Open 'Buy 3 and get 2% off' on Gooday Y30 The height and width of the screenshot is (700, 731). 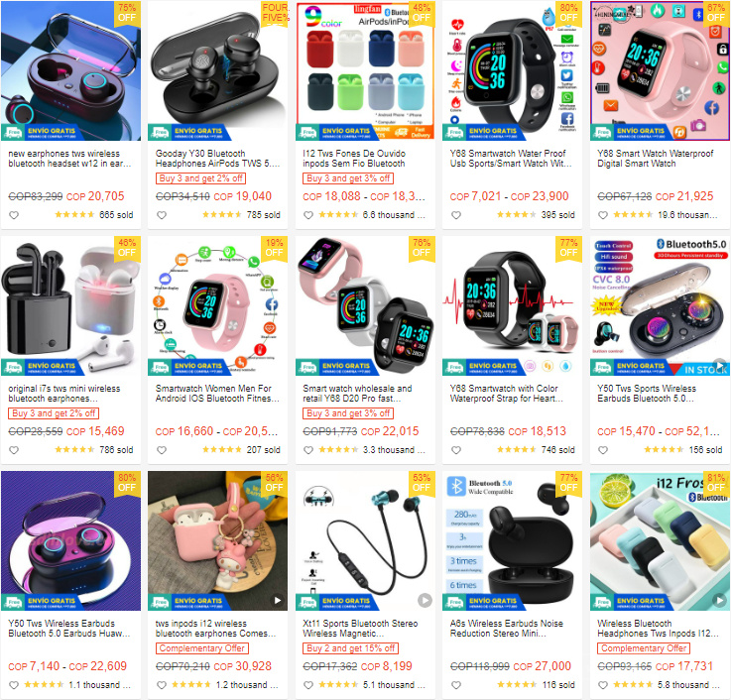pyautogui.click(x=200, y=178)
